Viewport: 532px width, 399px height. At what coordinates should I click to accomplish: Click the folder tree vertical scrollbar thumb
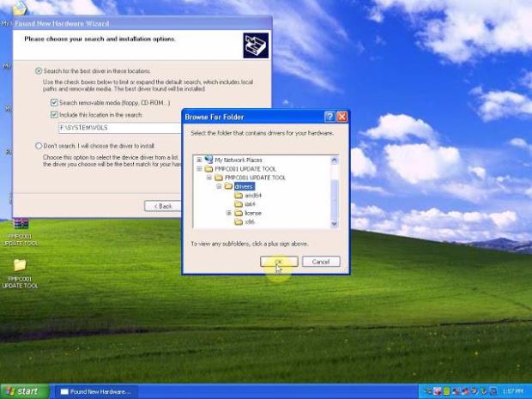334,199
